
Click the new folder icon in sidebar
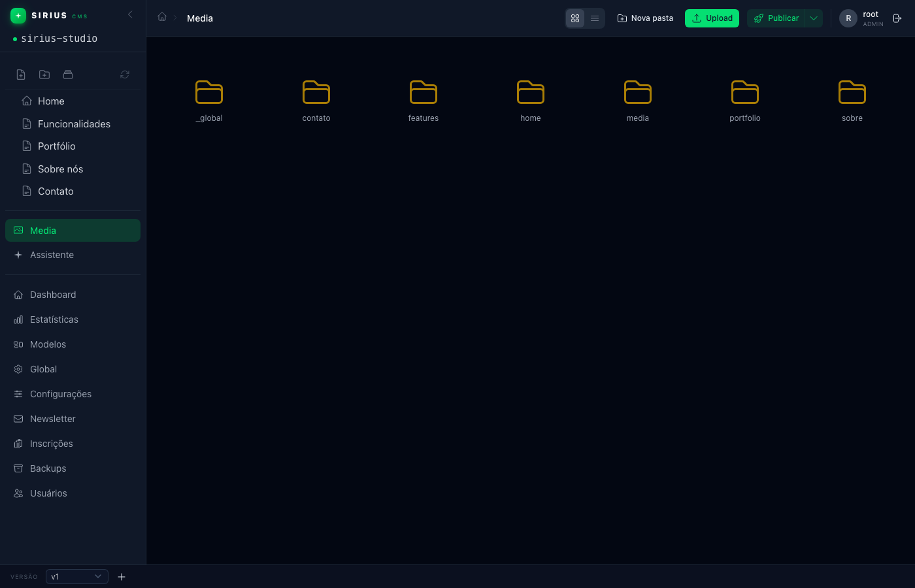(x=44, y=74)
